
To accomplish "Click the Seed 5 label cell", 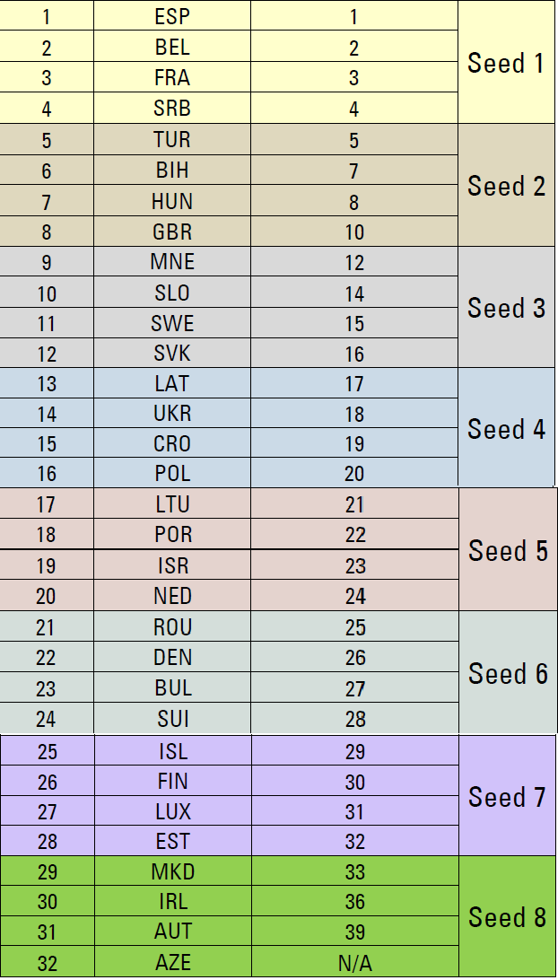I will [x=508, y=550].
